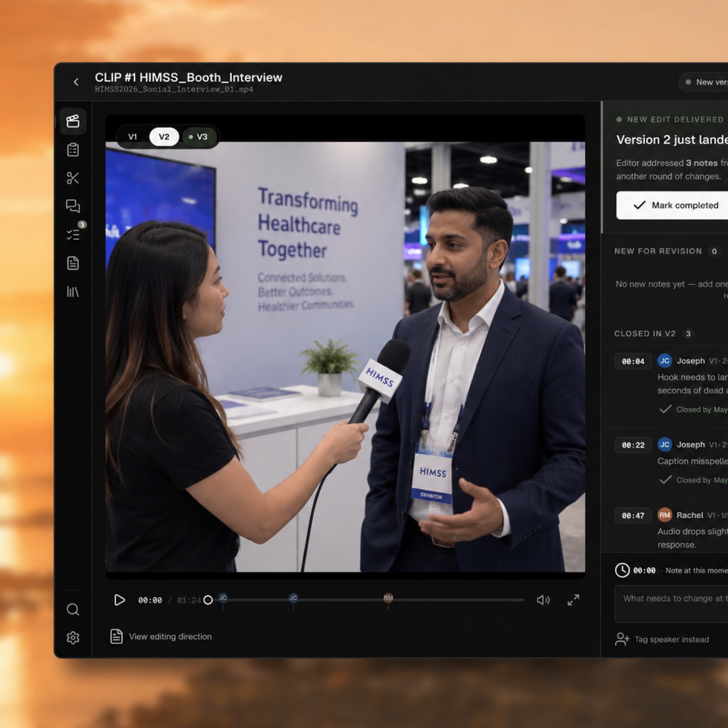The width and height of the screenshot is (728, 728).
Task: Focus the 'What needs to change' note field
Action: (671, 604)
